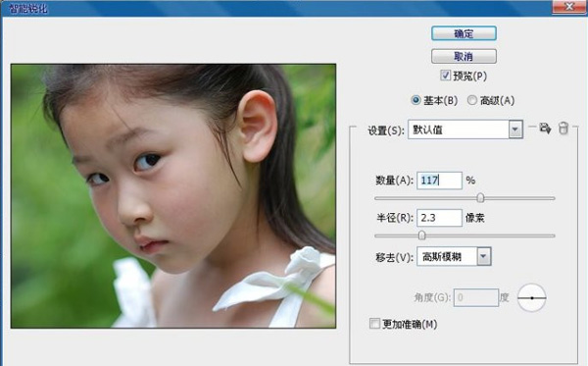
Task: Click the angle dial circle control
Action: (x=532, y=297)
